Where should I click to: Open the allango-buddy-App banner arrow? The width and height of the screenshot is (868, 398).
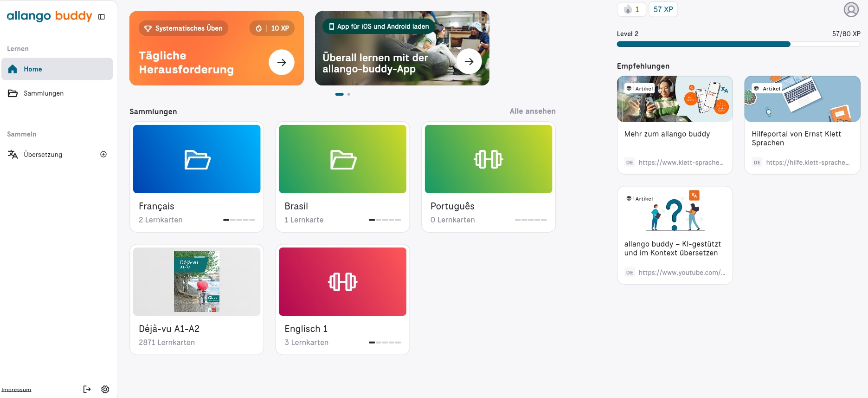pyautogui.click(x=469, y=61)
